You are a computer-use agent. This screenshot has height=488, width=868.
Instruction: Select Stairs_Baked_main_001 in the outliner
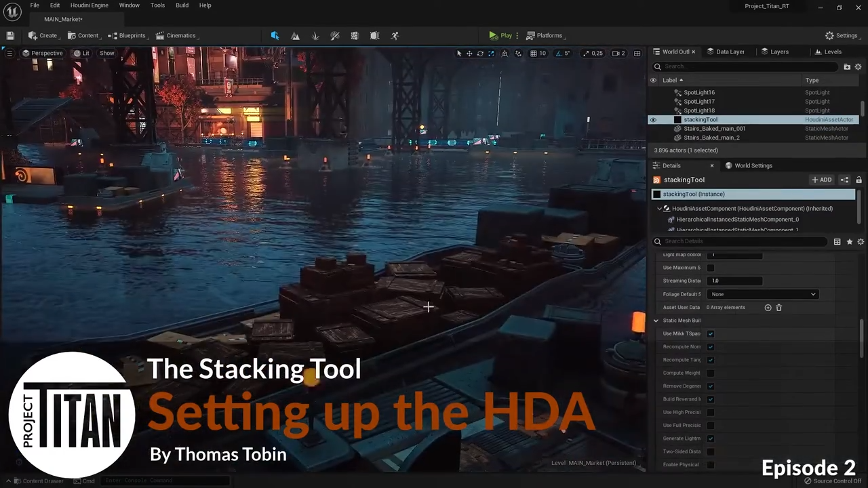714,129
